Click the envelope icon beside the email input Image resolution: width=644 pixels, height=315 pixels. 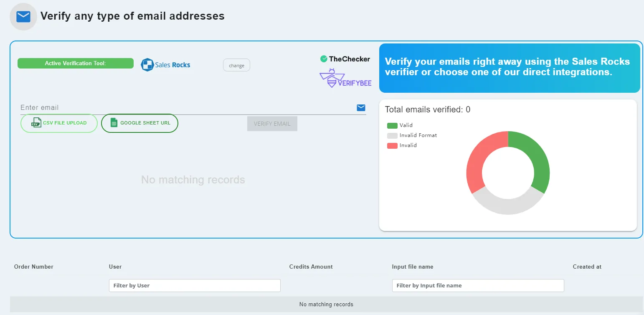[360, 107]
